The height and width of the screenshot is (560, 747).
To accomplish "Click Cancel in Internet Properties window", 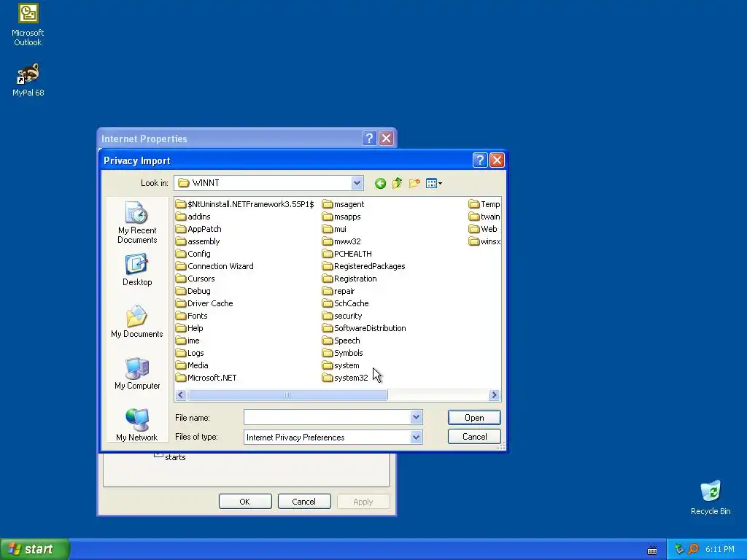I will click(304, 502).
